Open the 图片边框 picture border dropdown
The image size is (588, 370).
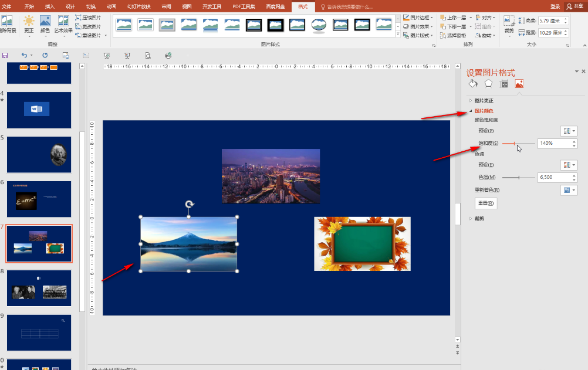click(x=420, y=18)
